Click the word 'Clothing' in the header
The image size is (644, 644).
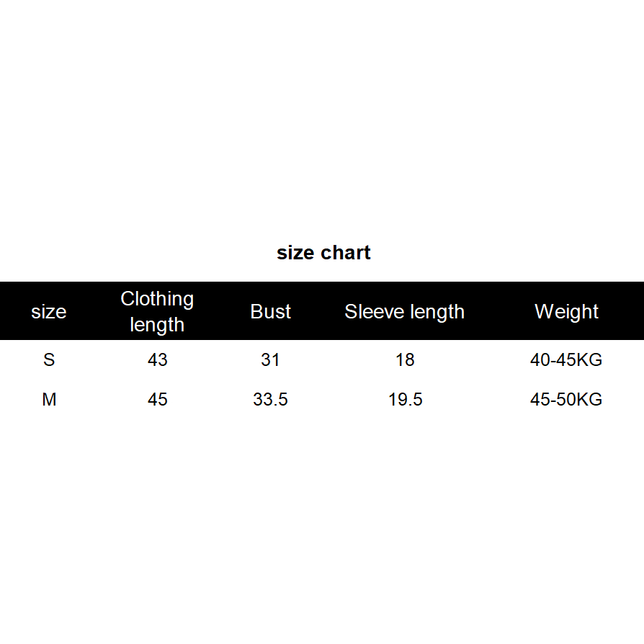click(157, 299)
